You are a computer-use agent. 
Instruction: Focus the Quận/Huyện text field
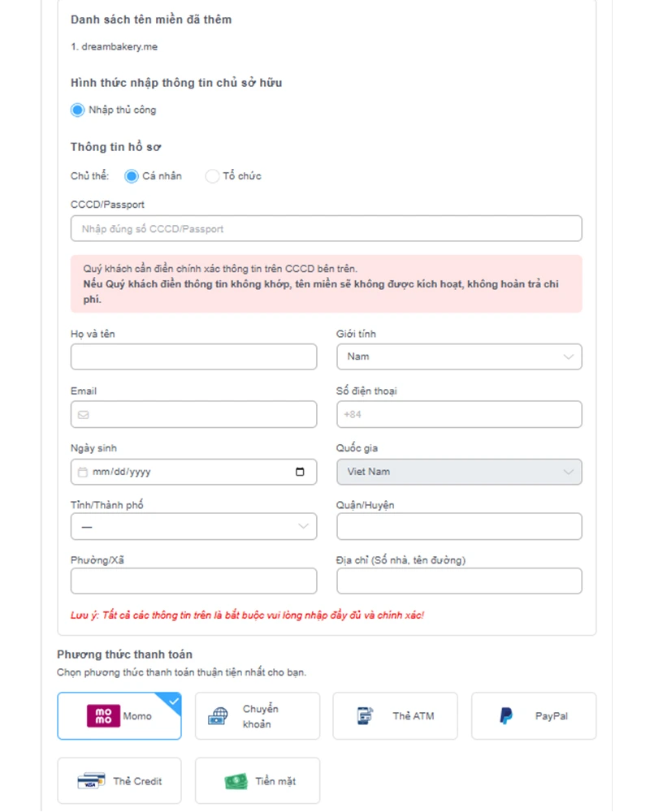click(x=459, y=527)
